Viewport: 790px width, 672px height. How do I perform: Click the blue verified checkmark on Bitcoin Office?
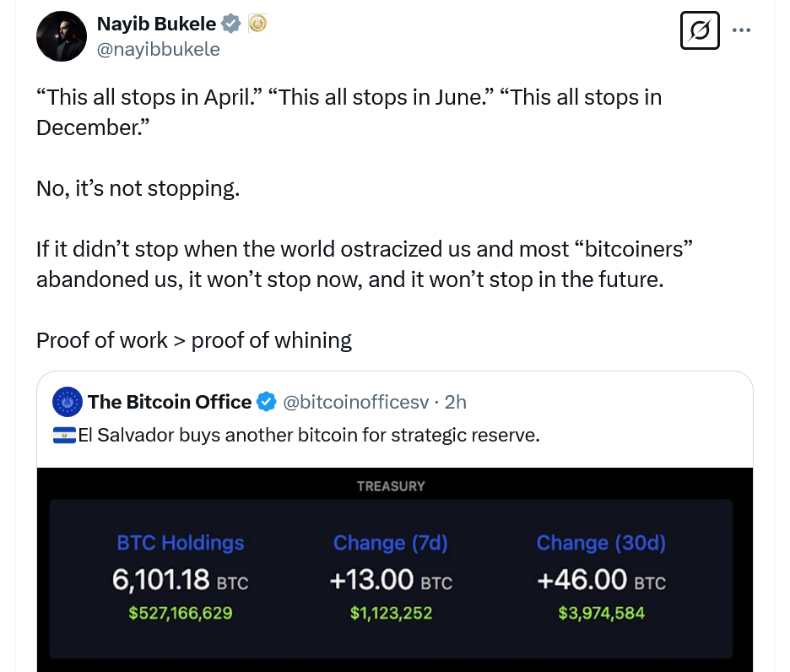click(x=266, y=402)
